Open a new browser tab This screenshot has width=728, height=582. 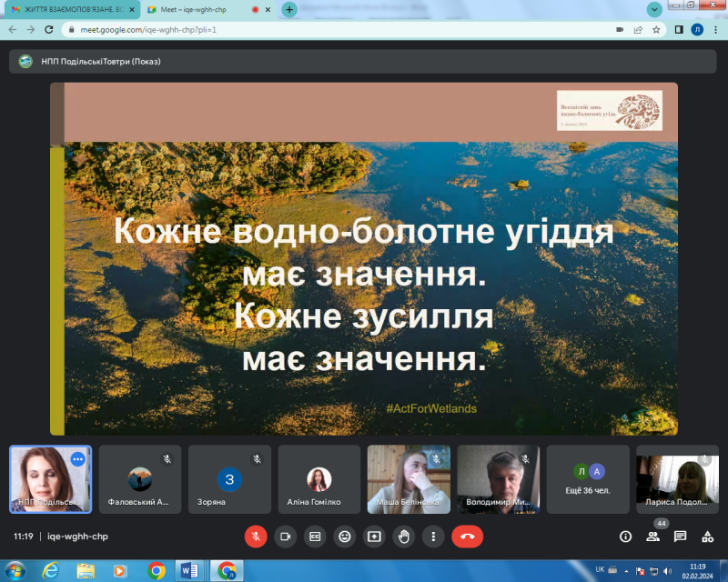(x=289, y=9)
